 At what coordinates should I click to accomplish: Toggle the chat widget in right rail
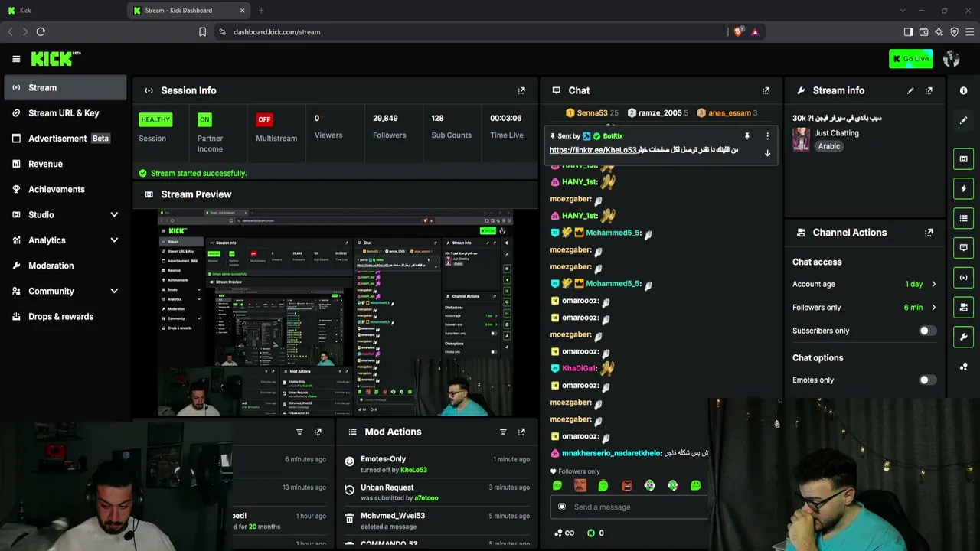(x=964, y=248)
